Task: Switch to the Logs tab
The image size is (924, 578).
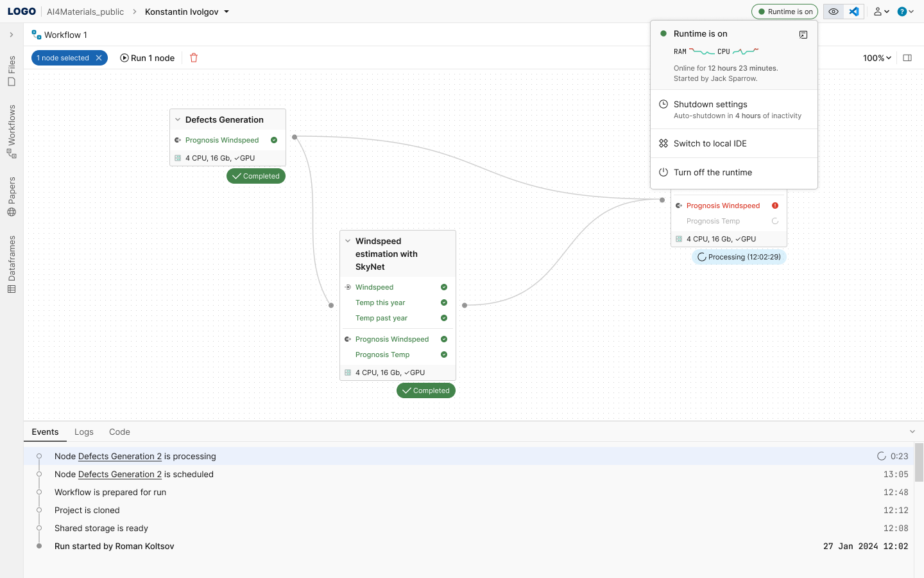Action: click(x=84, y=432)
